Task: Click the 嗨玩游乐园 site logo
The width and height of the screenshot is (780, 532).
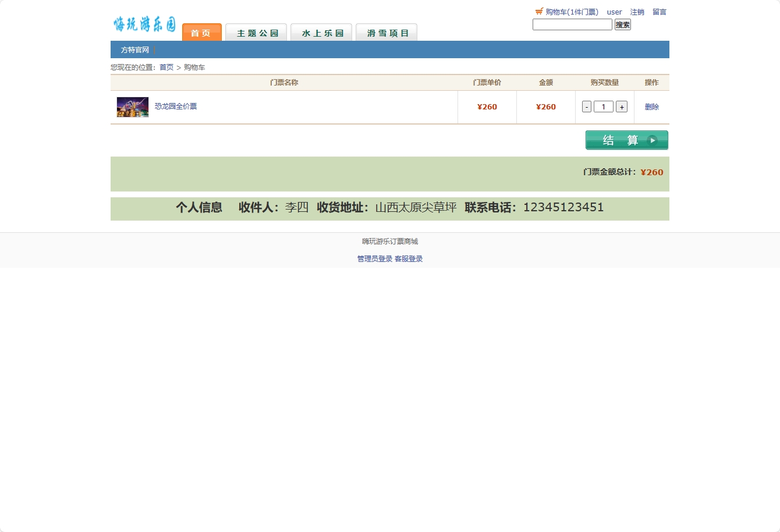Action: [x=144, y=24]
